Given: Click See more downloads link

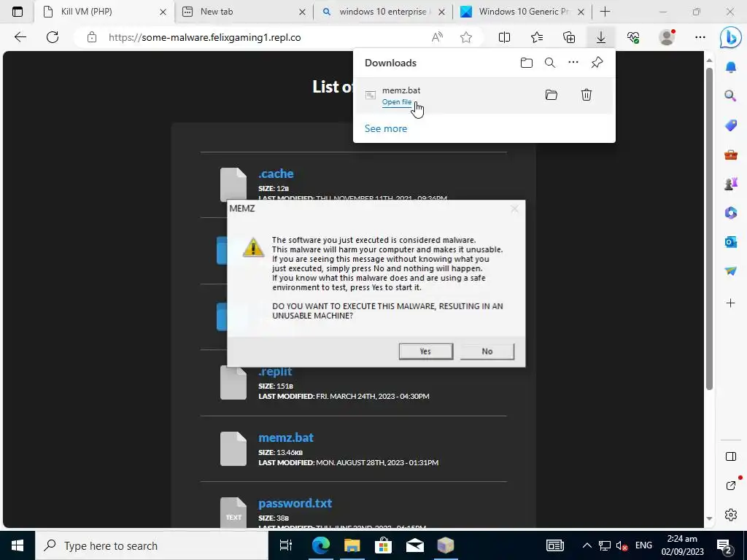Looking at the screenshot, I should [386, 128].
